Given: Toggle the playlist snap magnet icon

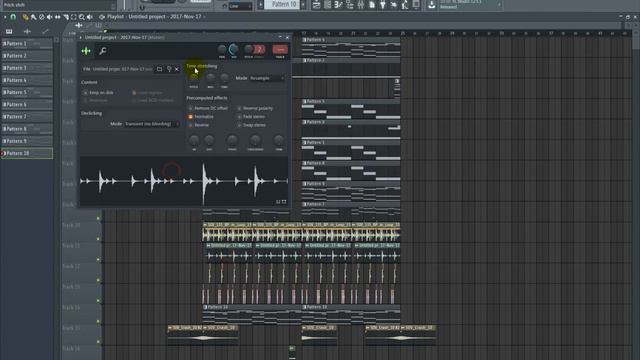Looking at the screenshot, I should [x=13, y=17].
